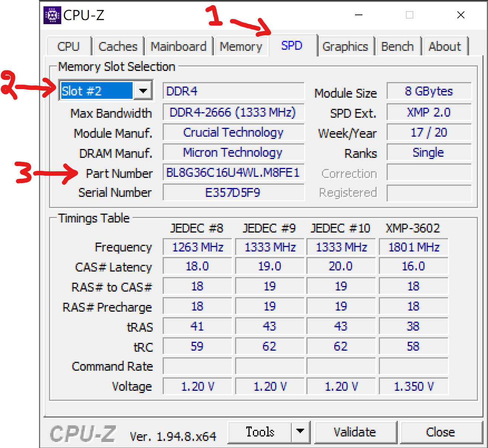This screenshot has height=448, width=488.
Task: Open the CPU tab
Action: 69,46
